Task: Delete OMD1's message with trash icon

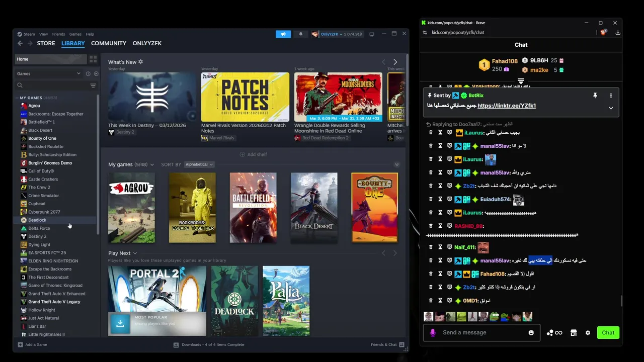Action: [x=431, y=301]
